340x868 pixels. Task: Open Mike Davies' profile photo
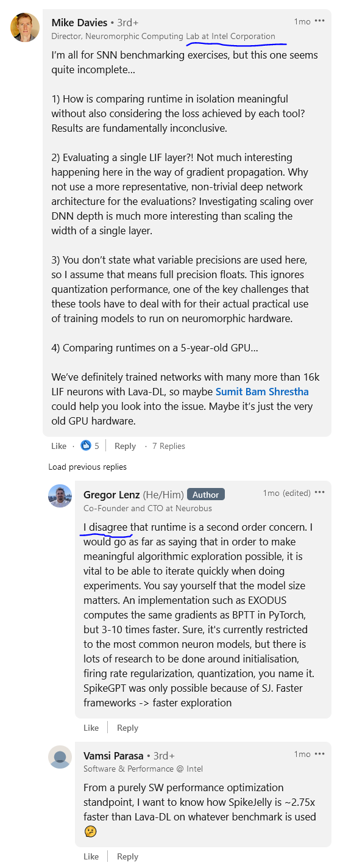coord(25,28)
